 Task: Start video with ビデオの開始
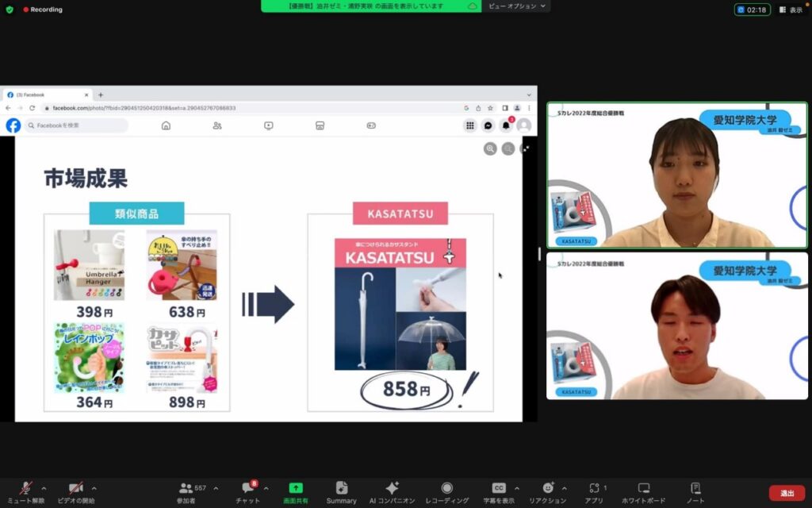75,492
